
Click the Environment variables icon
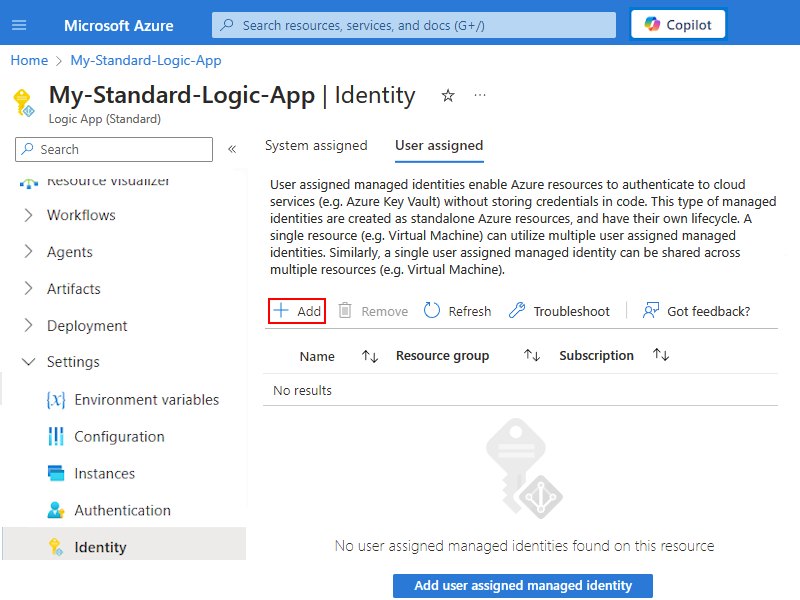point(56,399)
